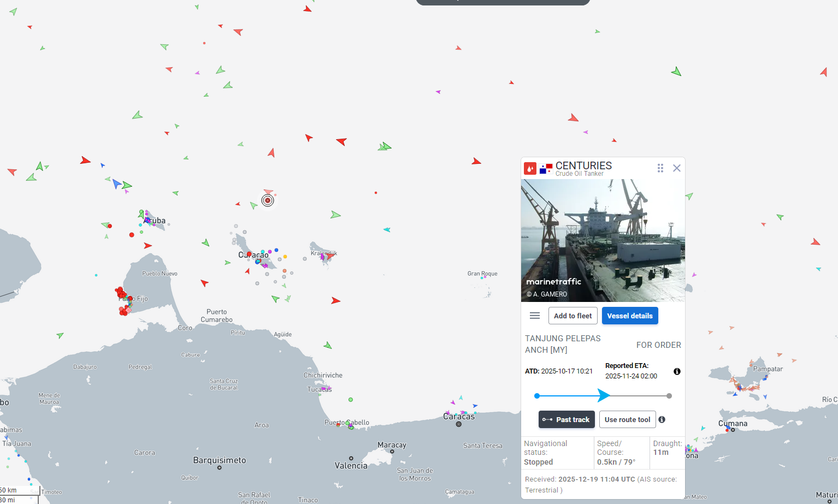Click the CENTURIES vessel name title
Image resolution: width=838 pixels, height=504 pixels.
pyautogui.click(x=583, y=165)
